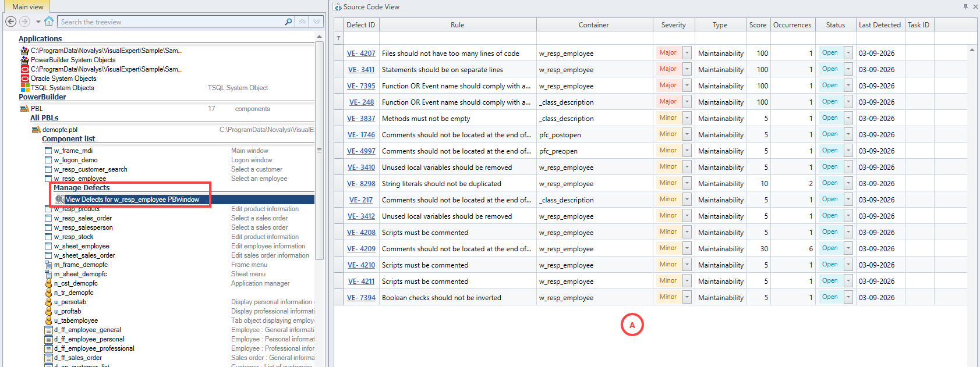980x367 pixels.
Task: Click the n_tr_demopfc object icon
Action: tap(48, 293)
